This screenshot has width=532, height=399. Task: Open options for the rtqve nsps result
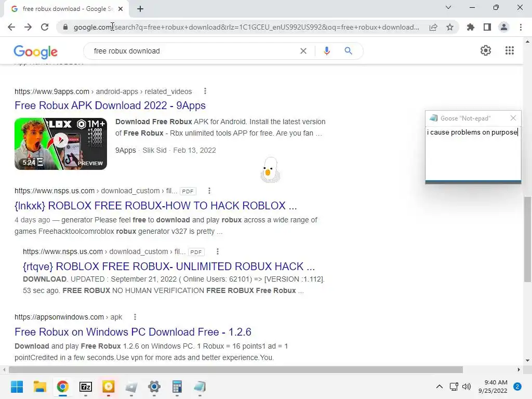tap(218, 251)
